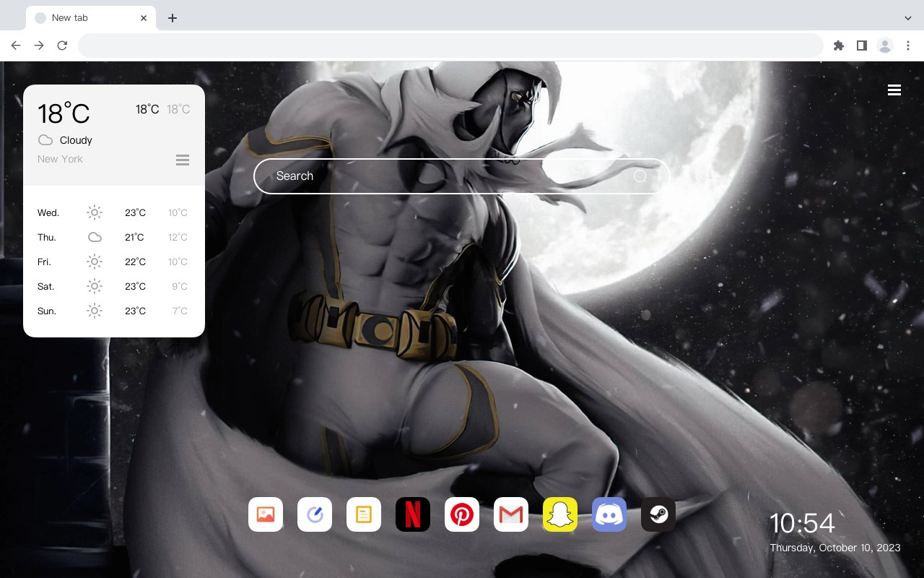
Task: Click Wednesday's sunny forecast icon
Action: point(95,212)
